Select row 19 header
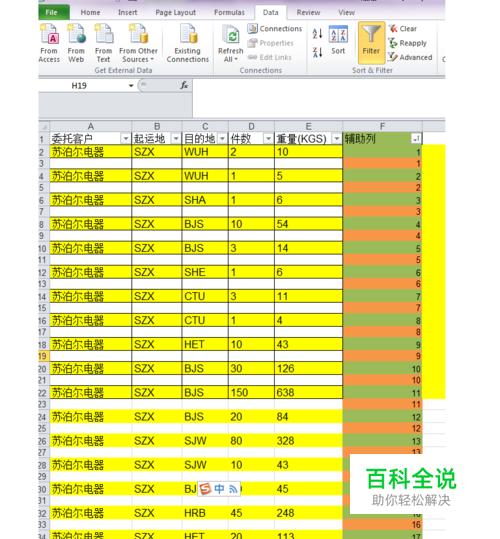The image size is (500, 539). 43,356
